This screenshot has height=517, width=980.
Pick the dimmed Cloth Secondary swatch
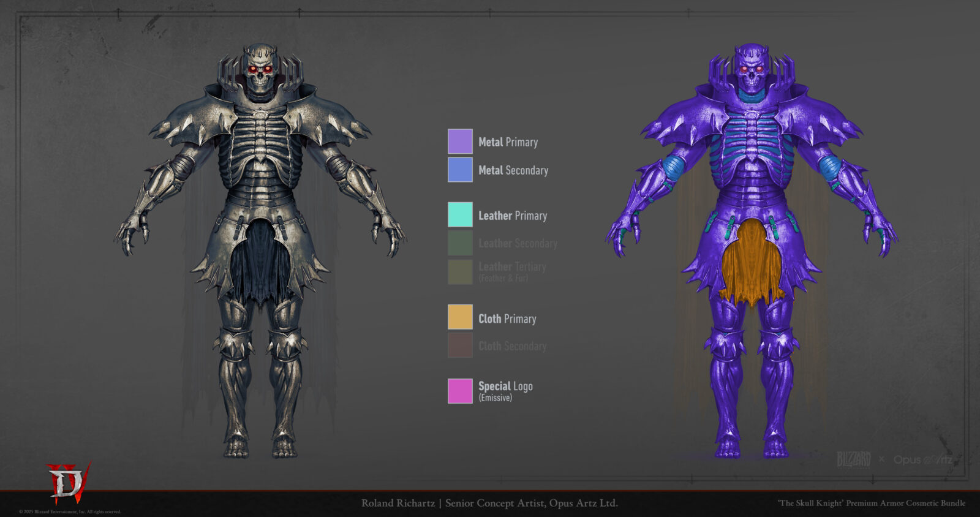pos(460,345)
